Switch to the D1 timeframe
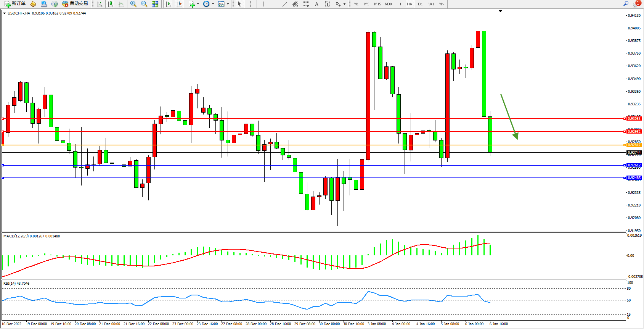 [420, 4]
